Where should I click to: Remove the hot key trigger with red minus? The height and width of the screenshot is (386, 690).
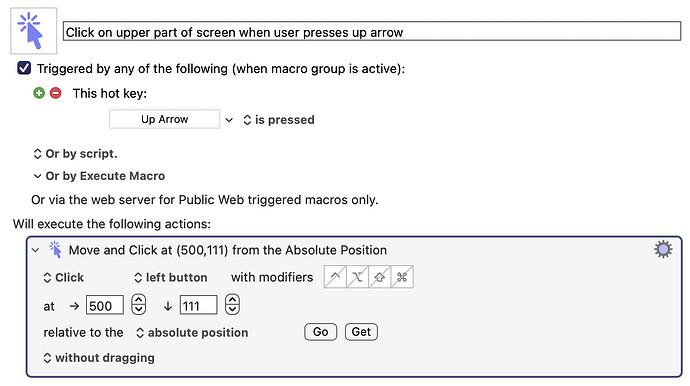[x=55, y=93]
